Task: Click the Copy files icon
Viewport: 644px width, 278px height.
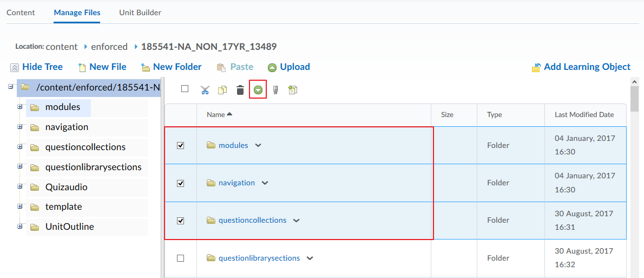Action: coord(222,90)
